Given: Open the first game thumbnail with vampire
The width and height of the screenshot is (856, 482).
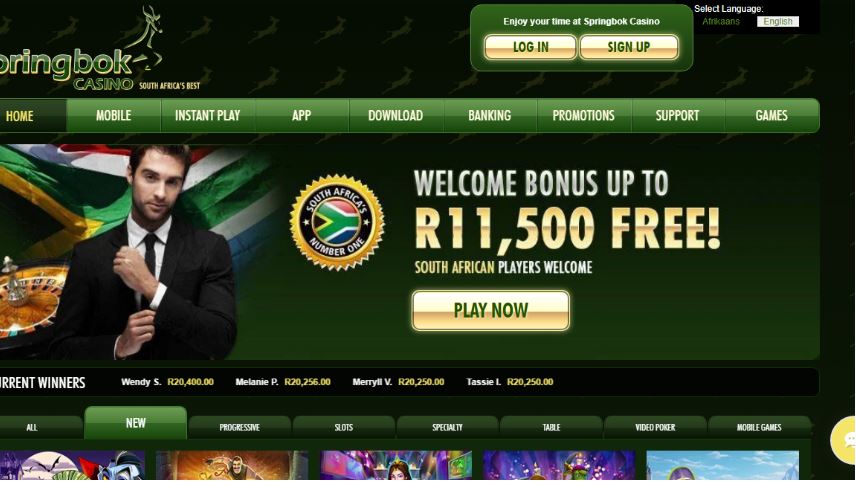Looking at the screenshot, I should pyautogui.click(x=73, y=466).
